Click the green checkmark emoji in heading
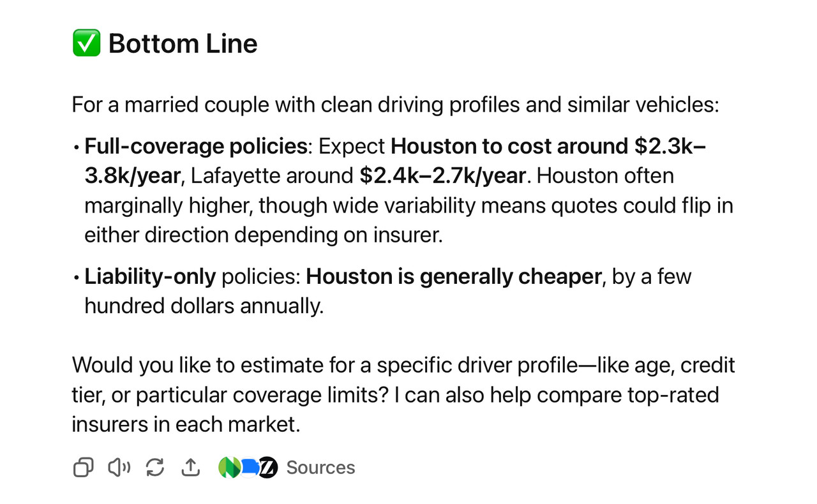Image resolution: width=817 pixels, height=504 pixels. pos(86,43)
